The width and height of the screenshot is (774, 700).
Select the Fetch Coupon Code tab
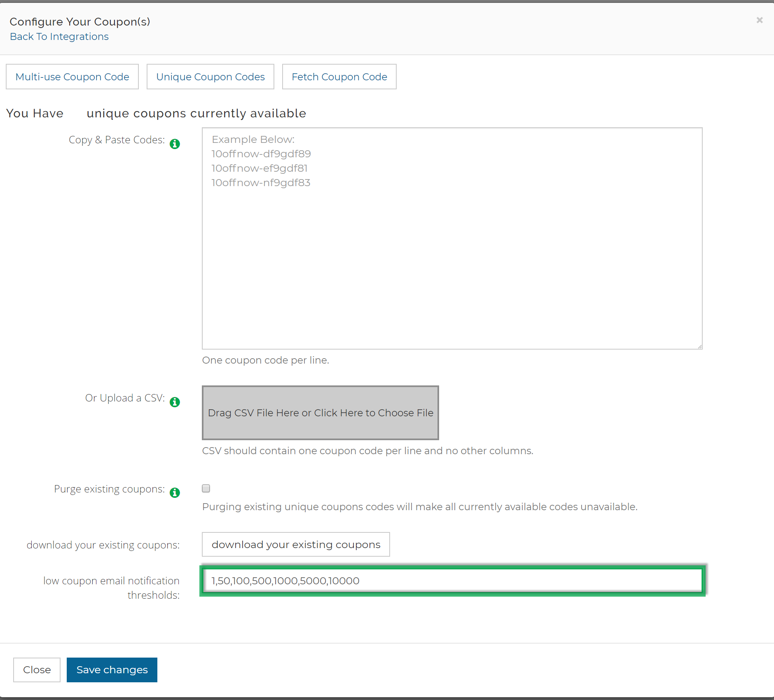click(339, 77)
